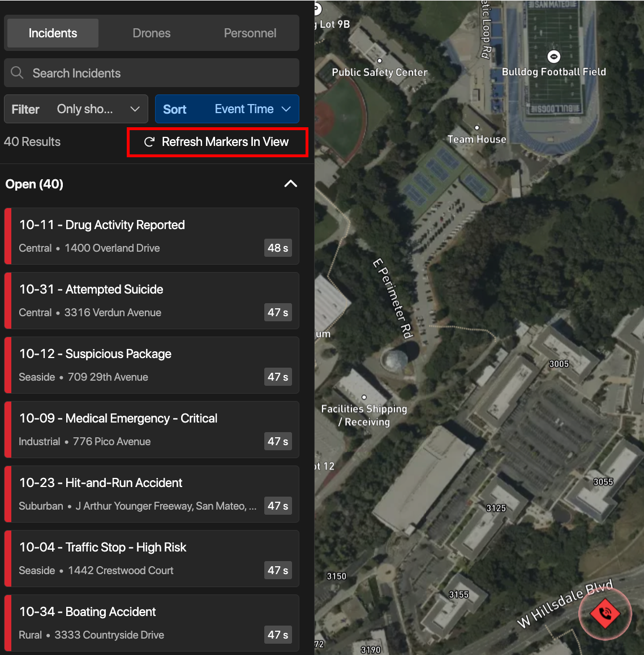This screenshot has width=644, height=655.
Task: Switch to the Drones tab
Action: pyautogui.click(x=151, y=33)
